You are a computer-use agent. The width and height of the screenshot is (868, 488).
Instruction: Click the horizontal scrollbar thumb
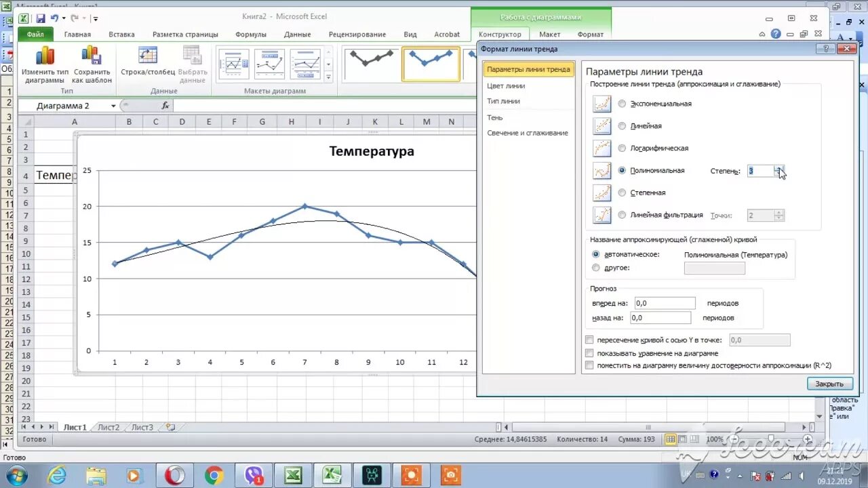pyautogui.click(x=648, y=427)
